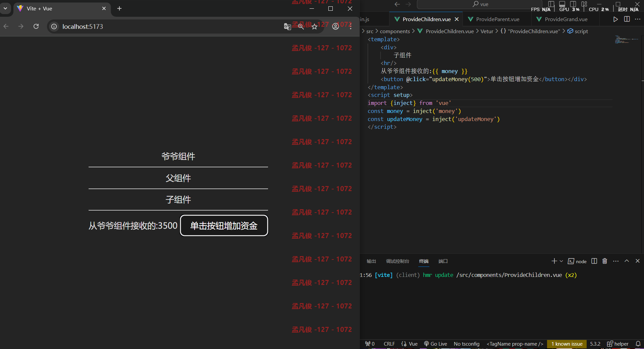Image resolution: width=644 pixels, height=349 pixels.
Task: Open customize layout icon in title bar
Action: click(584, 4)
